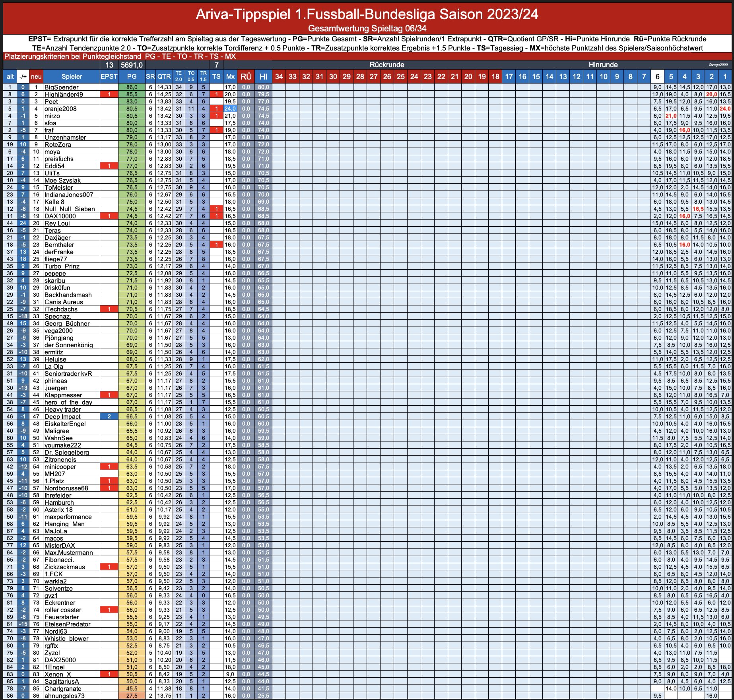Click player name 'preisfuchs'
Screen dimensions: 734x700
coord(59,159)
